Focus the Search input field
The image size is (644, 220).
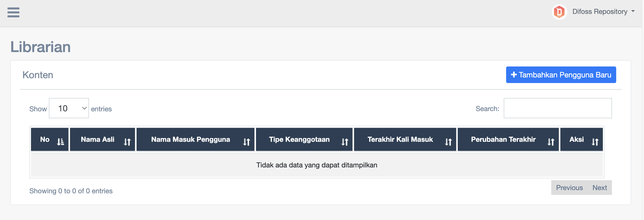(558, 108)
